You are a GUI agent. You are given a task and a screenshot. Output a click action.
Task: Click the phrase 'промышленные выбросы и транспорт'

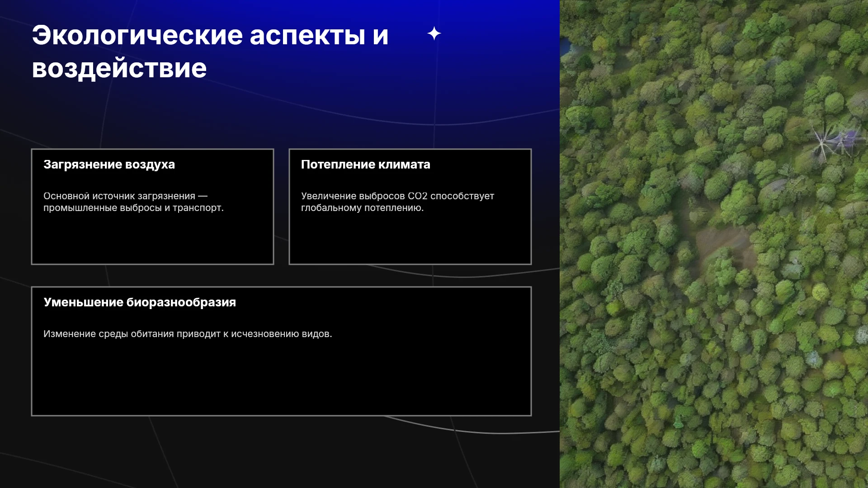(x=132, y=208)
